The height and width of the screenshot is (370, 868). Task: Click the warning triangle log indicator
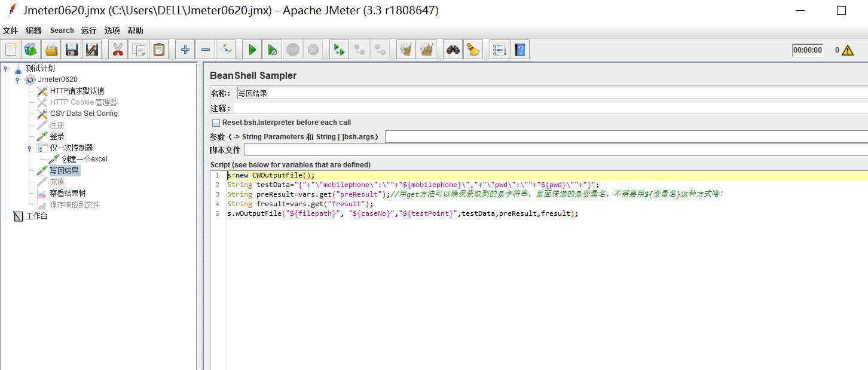[848, 51]
